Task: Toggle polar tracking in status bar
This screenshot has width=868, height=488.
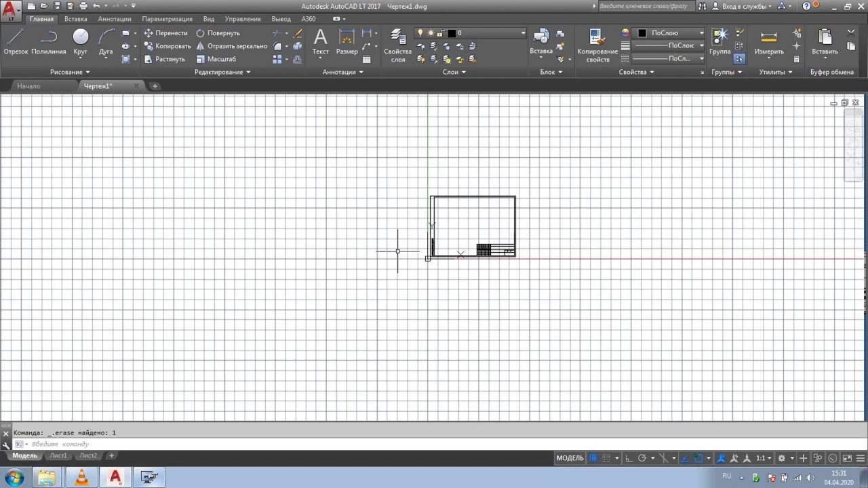Action: click(x=642, y=458)
